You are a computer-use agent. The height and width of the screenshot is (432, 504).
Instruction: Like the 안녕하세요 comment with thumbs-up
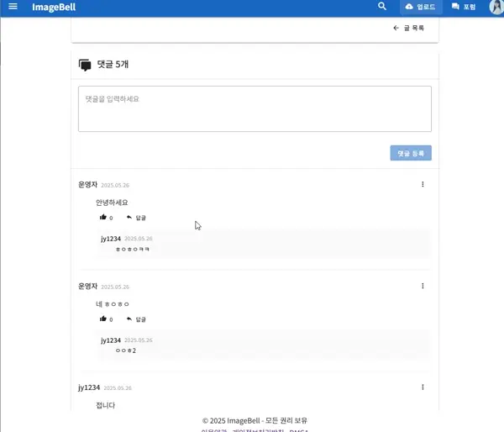pyautogui.click(x=103, y=217)
